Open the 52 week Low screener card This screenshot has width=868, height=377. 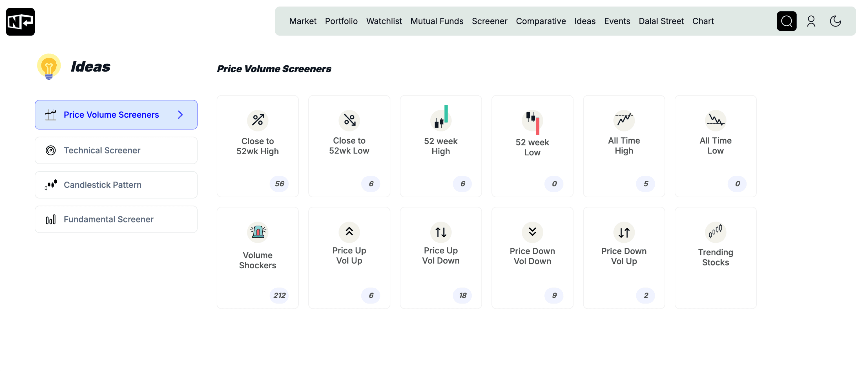[x=532, y=146]
